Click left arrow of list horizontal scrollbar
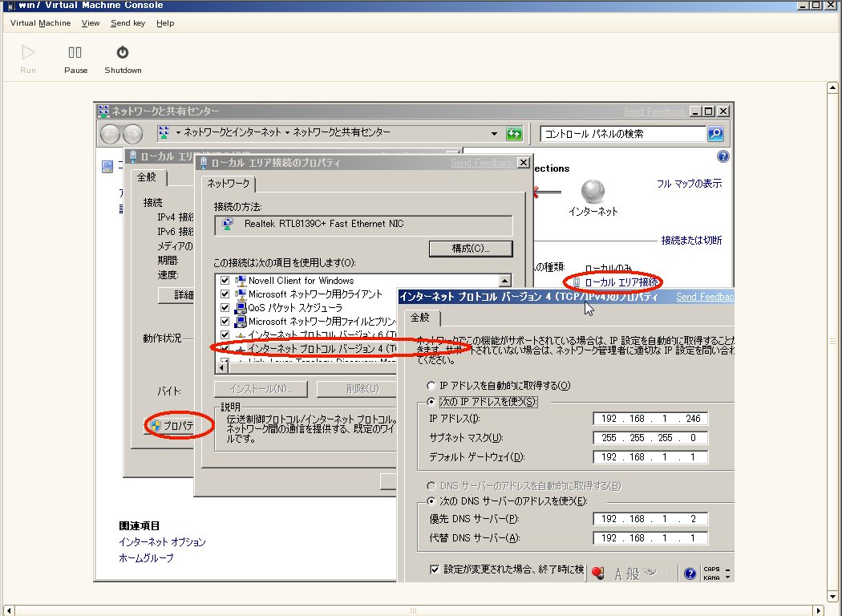This screenshot has height=616, width=842. click(221, 368)
